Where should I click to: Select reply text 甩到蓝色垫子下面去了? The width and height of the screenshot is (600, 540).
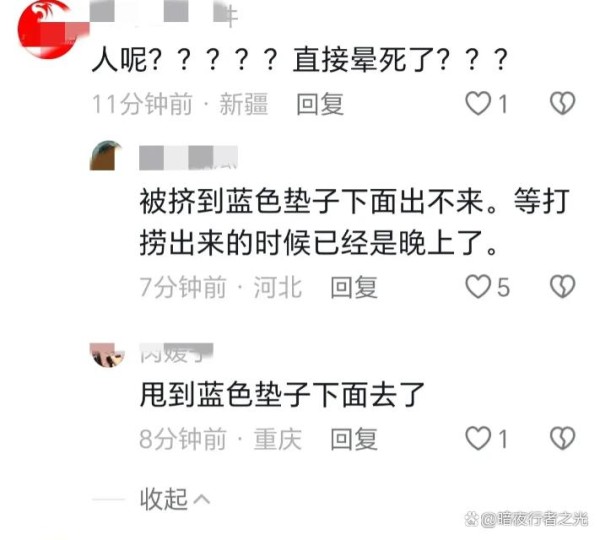[x=282, y=395]
